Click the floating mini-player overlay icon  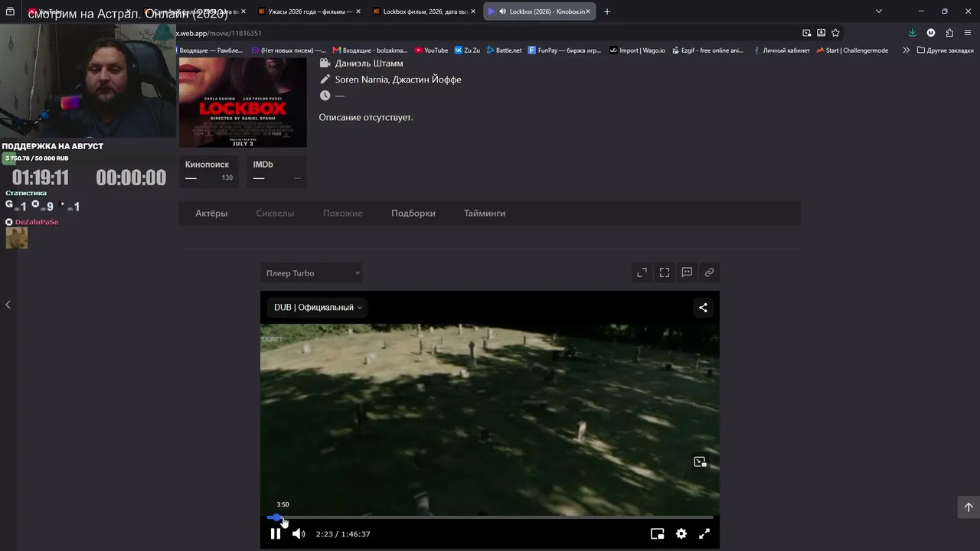[700, 461]
